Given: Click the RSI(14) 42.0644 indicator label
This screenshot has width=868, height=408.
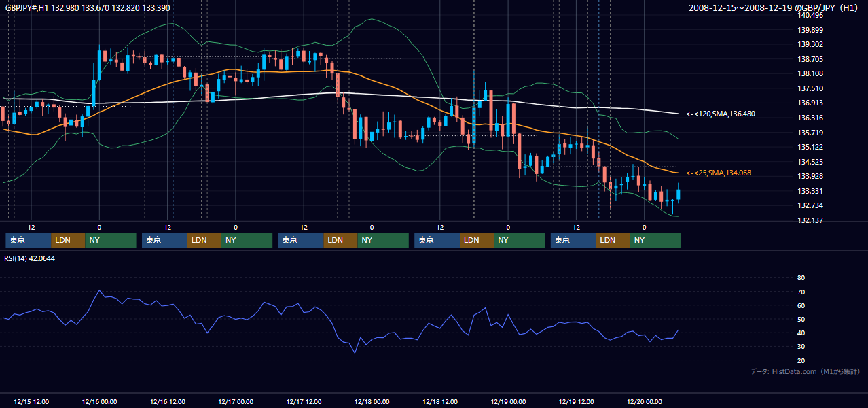Looking at the screenshot, I should click(30, 258).
